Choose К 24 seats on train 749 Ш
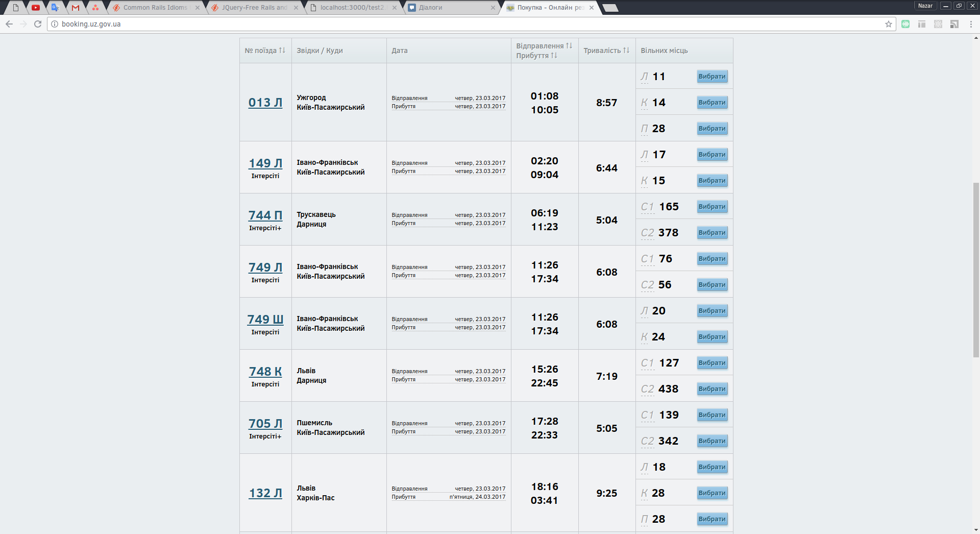The image size is (980, 534). point(712,337)
